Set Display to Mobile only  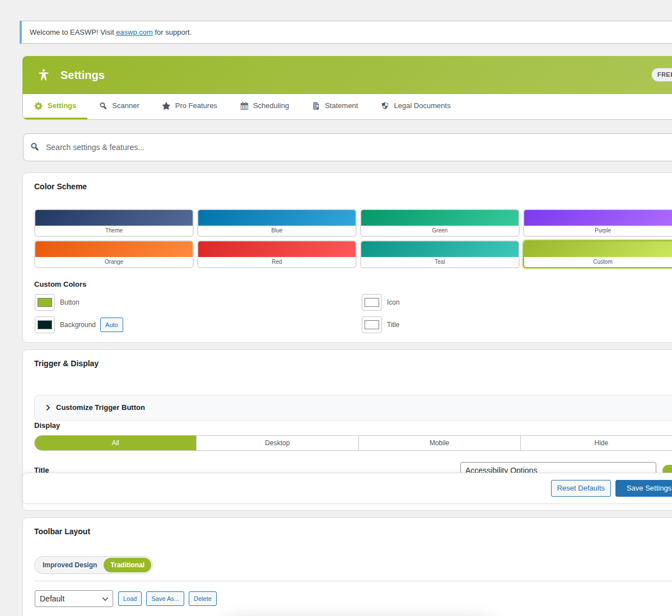point(439,442)
